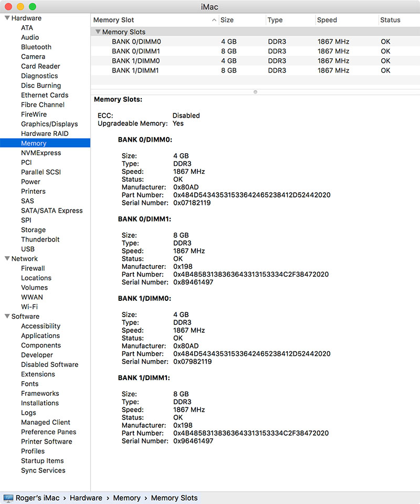The width and height of the screenshot is (420, 504).
Task: Select Ethernet Cards item
Action: (x=45, y=95)
